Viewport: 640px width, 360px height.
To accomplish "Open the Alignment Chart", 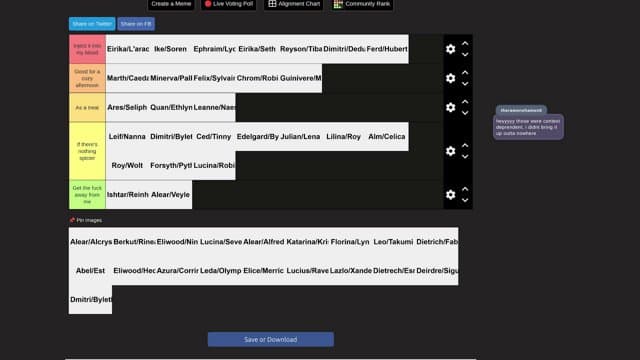I will click(293, 4).
